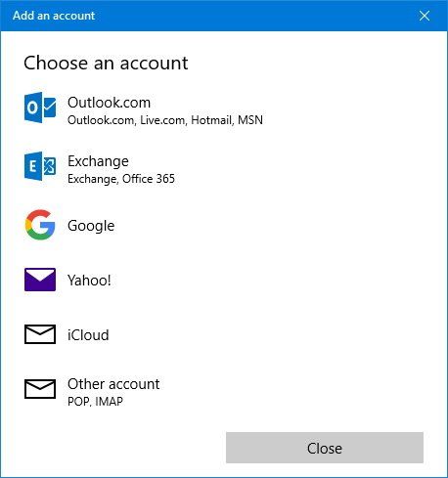
Task: Select the Outlook.com account label
Action: point(109,103)
